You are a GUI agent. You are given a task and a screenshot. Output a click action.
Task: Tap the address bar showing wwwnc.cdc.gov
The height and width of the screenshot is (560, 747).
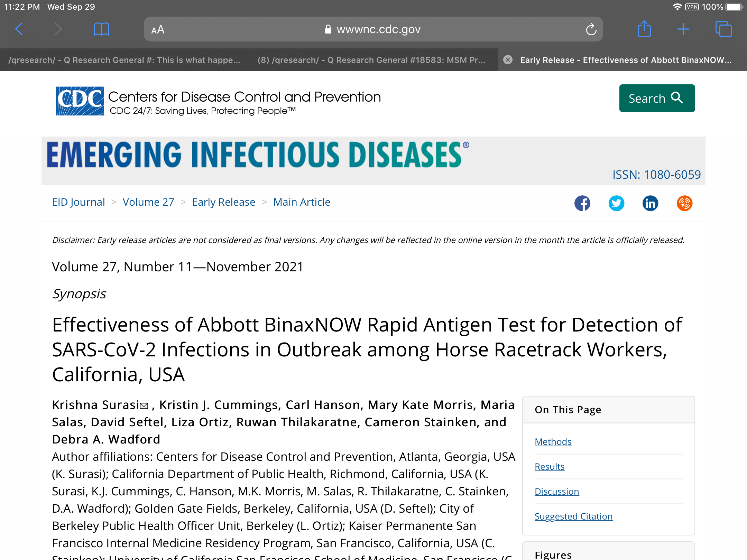[373, 29]
